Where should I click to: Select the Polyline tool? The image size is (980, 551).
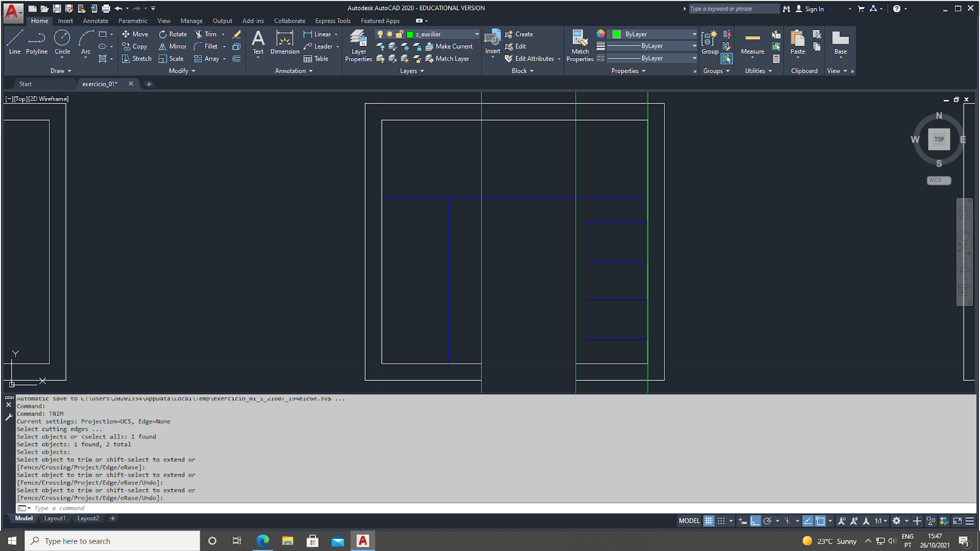tap(37, 42)
